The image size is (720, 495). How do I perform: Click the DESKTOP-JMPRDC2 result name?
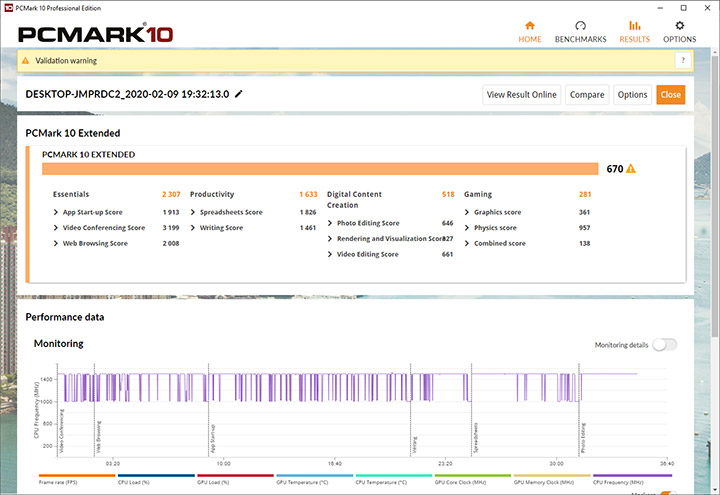pyautogui.click(x=127, y=94)
